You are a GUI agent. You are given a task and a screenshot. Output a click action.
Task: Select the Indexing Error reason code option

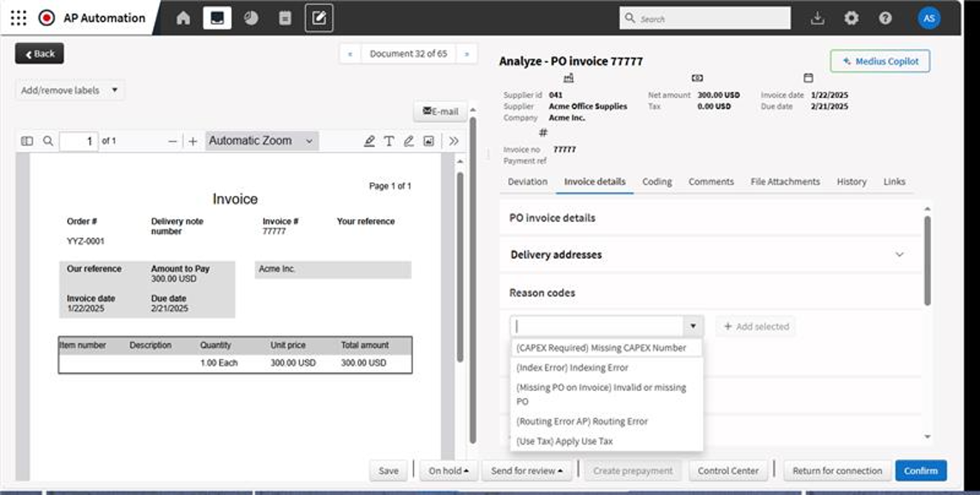click(572, 368)
